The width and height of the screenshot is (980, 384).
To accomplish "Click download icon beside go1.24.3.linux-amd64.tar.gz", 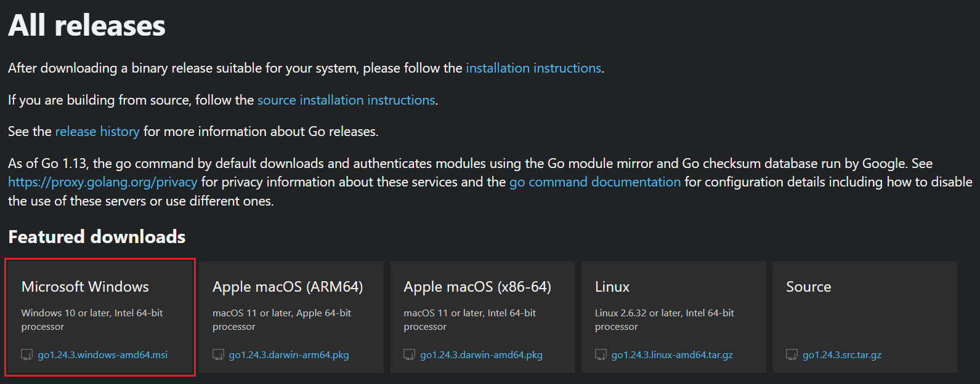I will pyautogui.click(x=601, y=354).
